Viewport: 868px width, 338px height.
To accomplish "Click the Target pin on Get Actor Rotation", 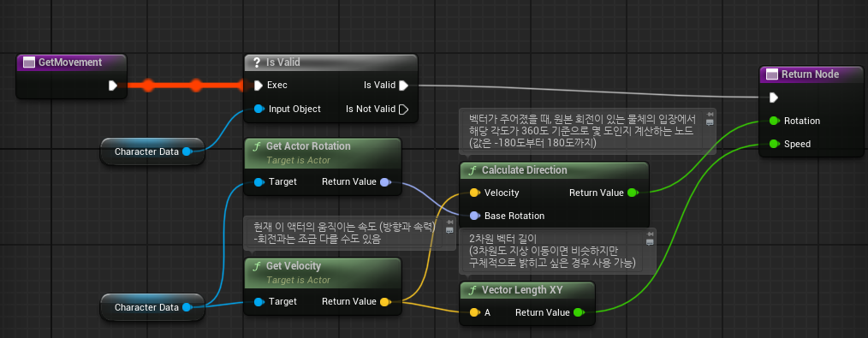I will pyautogui.click(x=259, y=182).
